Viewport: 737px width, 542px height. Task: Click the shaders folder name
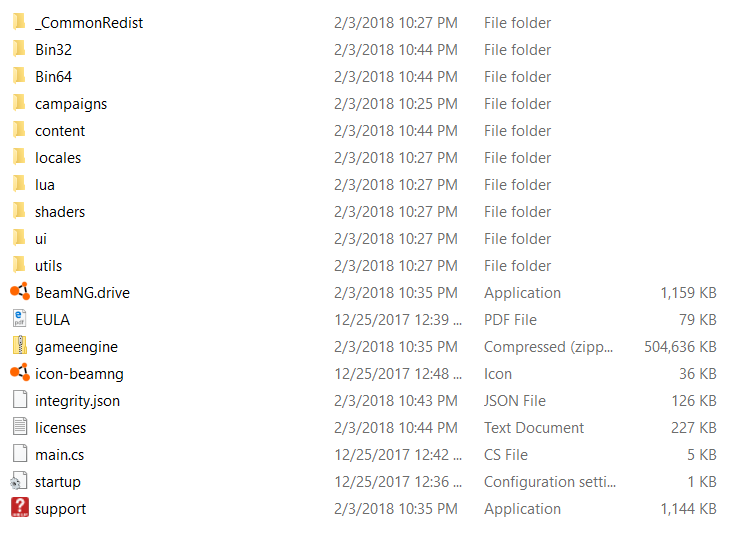pos(60,212)
